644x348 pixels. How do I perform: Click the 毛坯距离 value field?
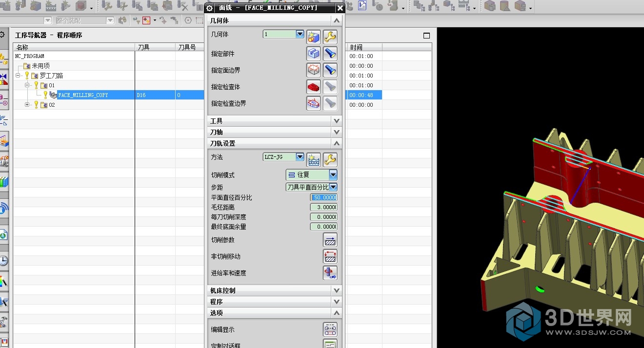(x=324, y=207)
